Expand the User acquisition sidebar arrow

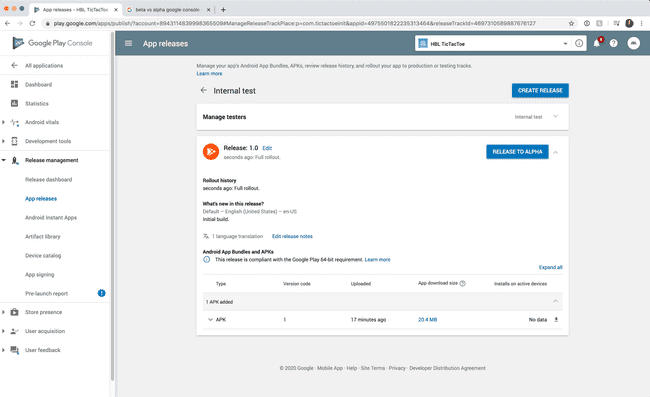tap(3, 331)
